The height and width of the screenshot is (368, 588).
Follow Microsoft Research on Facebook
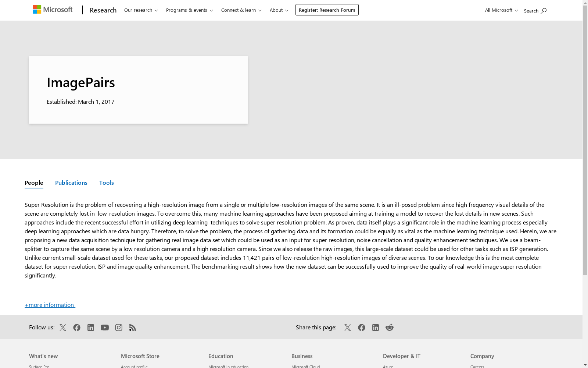click(x=77, y=328)
